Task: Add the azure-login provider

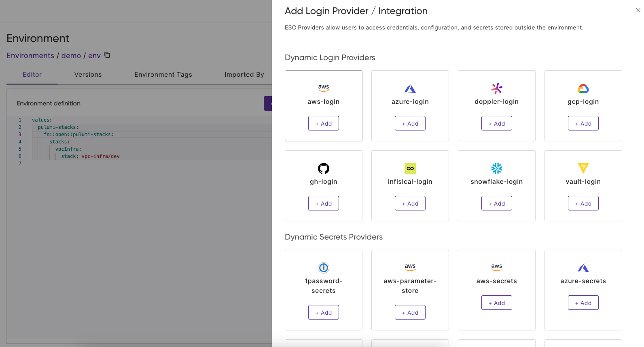Action: (x=410, y=123)
